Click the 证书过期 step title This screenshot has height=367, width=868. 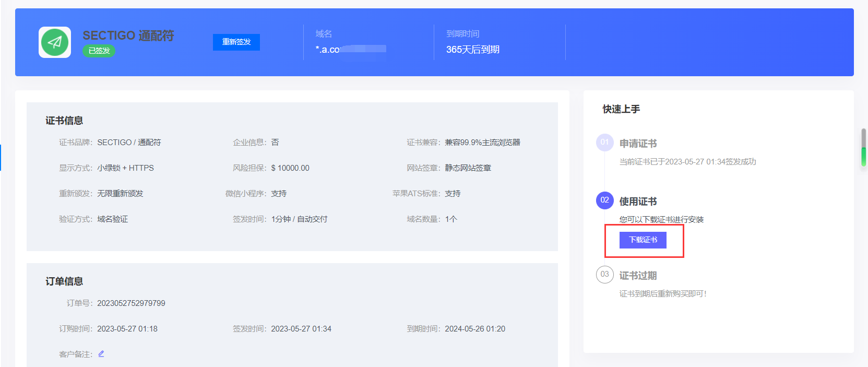(x=638, y=276)
